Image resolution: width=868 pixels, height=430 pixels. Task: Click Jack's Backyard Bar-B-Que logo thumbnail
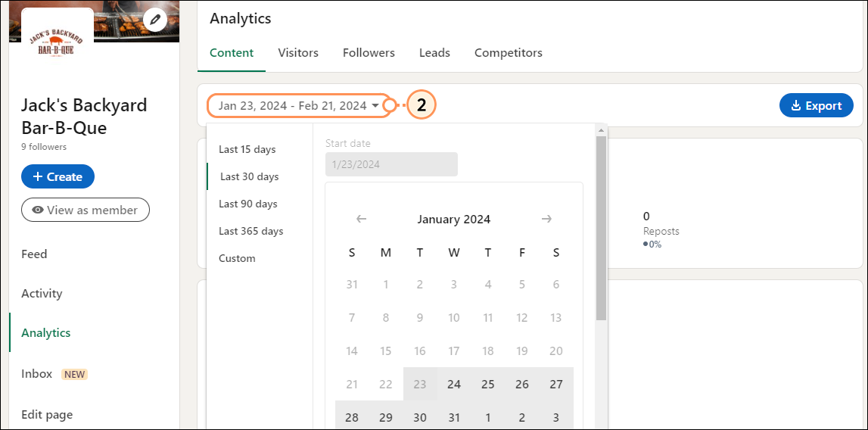pyautogui.click(x=58, y=42)
